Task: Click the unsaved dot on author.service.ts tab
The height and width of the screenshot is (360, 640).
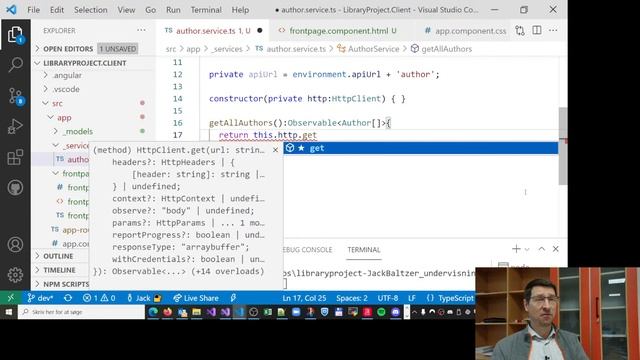Action: click(x=260, y=31)
